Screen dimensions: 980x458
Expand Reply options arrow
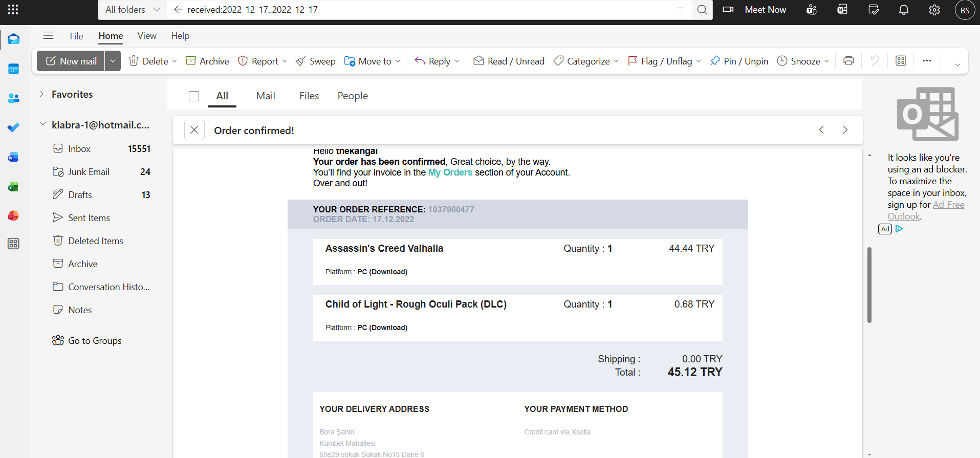457,61
